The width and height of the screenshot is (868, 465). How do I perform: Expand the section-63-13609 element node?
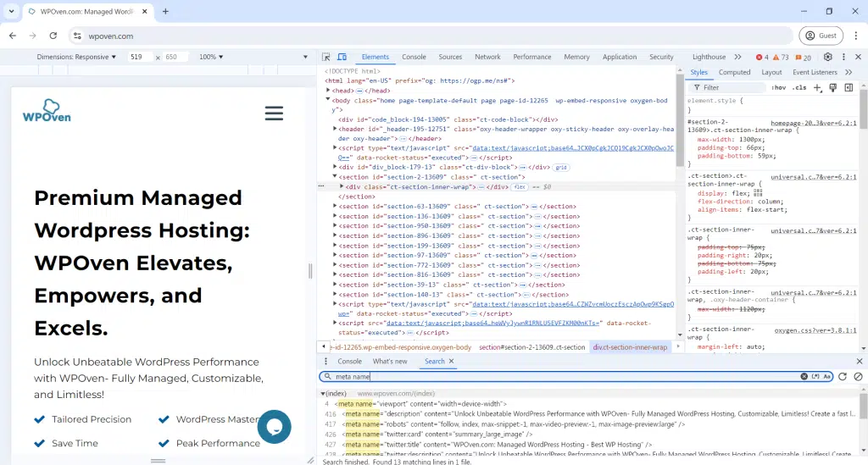tap(336, 206)
